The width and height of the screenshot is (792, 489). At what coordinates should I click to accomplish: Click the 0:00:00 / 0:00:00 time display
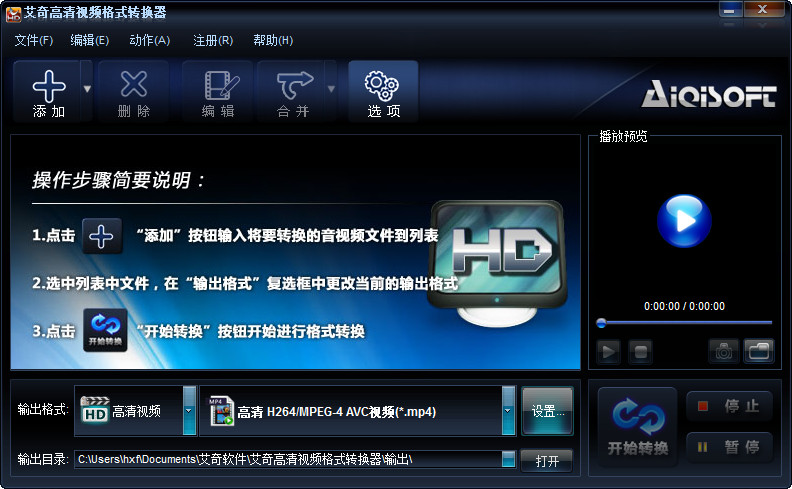point(684,306)
